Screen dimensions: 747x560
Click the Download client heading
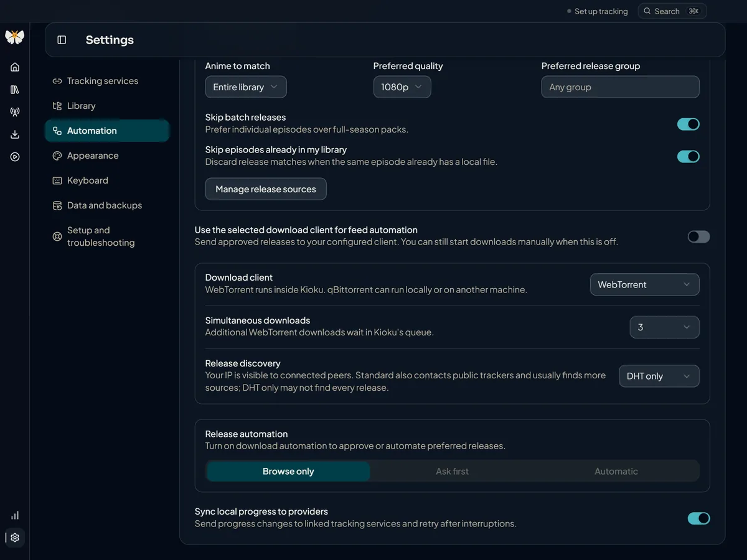click(239, 278)
